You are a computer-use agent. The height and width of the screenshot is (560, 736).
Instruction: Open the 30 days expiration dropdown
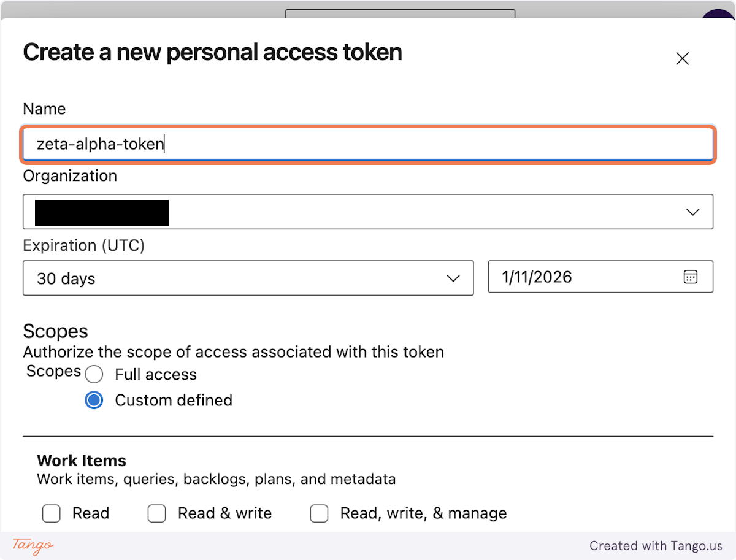pos(248,278)
